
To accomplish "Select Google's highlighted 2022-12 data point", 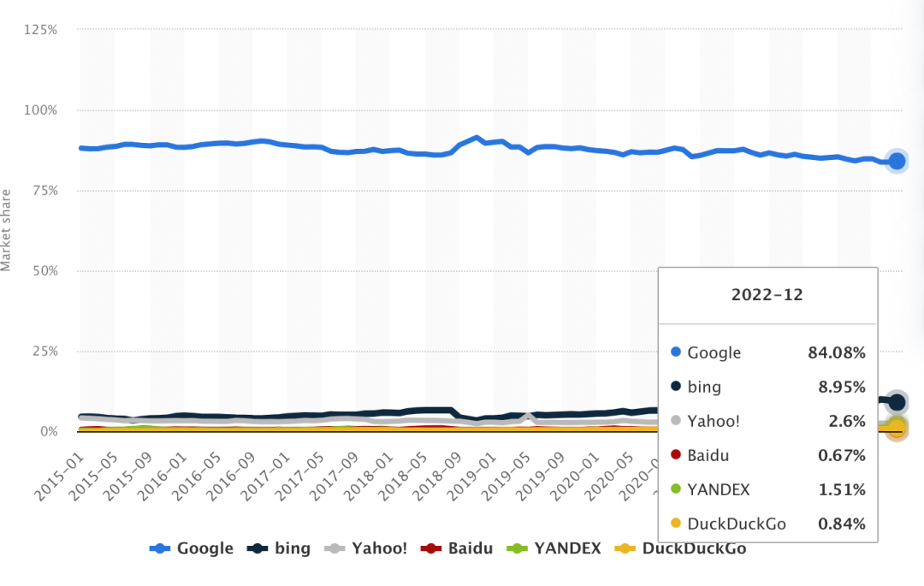I will click(897, 161).
